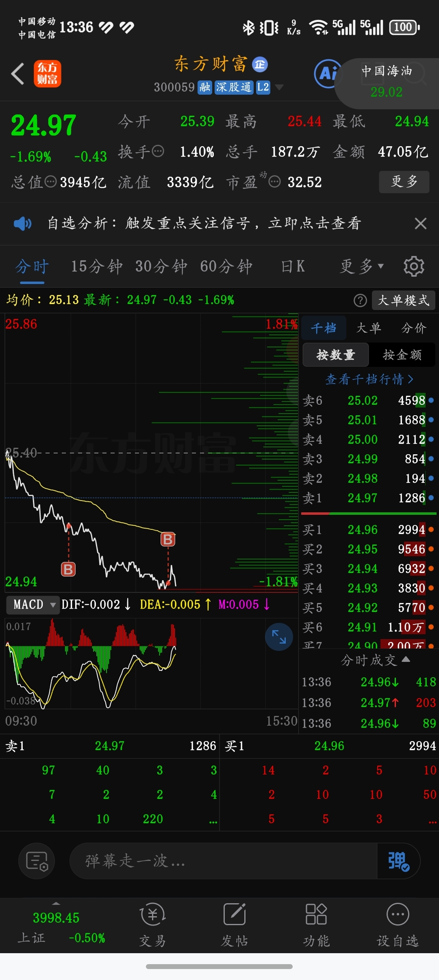Viewport: 439px width, 980px height.
Task: Tap the info icon next to 换手
Action: (x=158, y=151)
